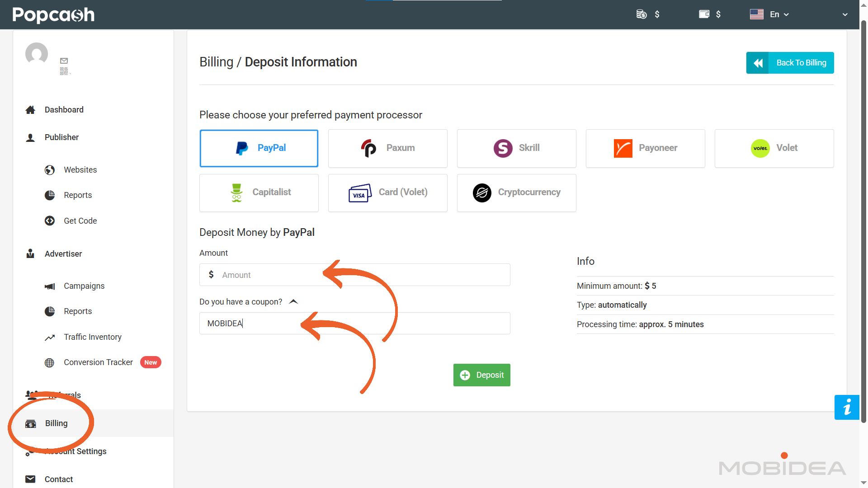This screenshot has height=488, width=868.
Task: Click the Get Code icon
Action: coord(50,221)
